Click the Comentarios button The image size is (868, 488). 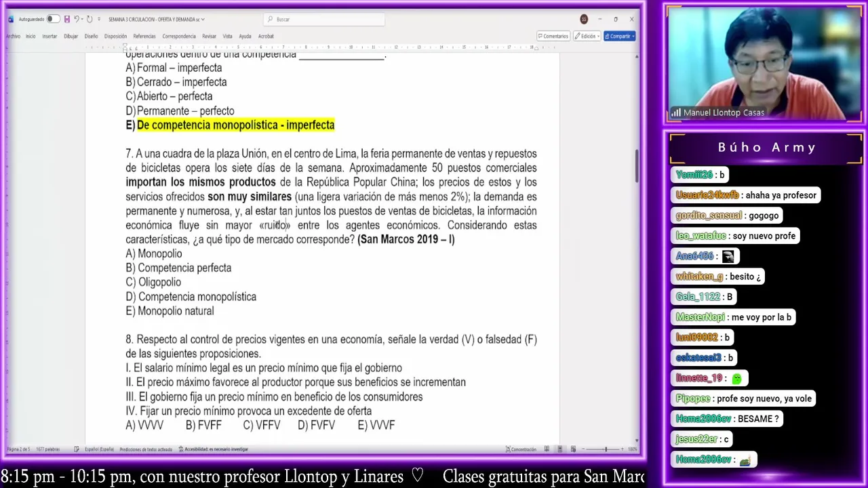pyautogui.click(x=553, y=36)
